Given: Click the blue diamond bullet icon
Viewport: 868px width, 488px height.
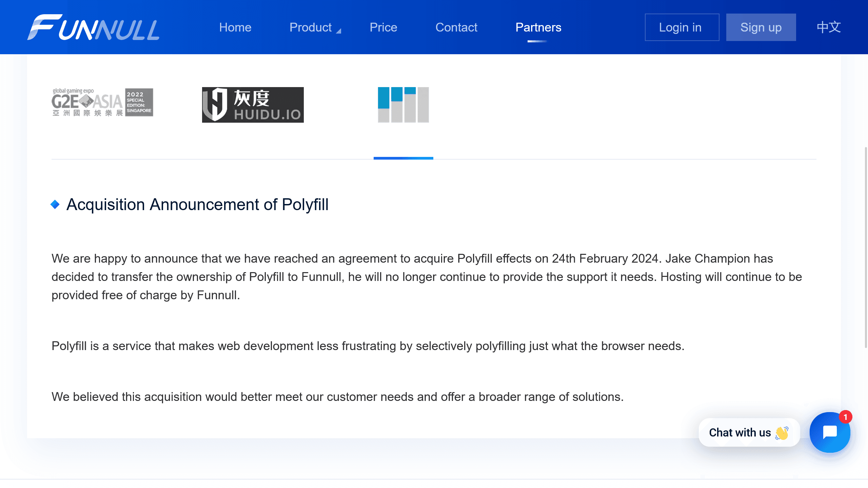Looking at the screenshot, I should coord(55,205).
